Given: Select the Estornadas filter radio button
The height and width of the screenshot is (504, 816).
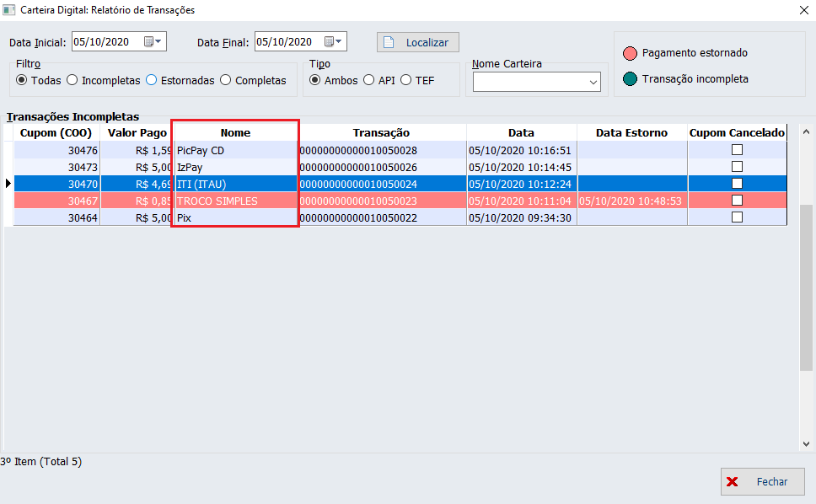Looking at the screenshot, I should click(152, 81).
